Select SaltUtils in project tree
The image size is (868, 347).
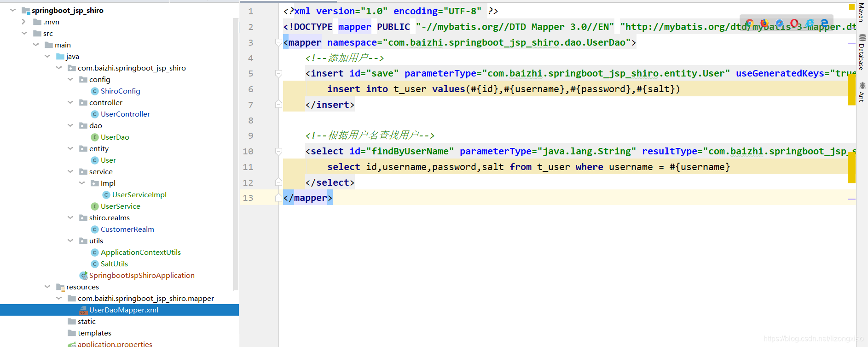coord(114,264)
